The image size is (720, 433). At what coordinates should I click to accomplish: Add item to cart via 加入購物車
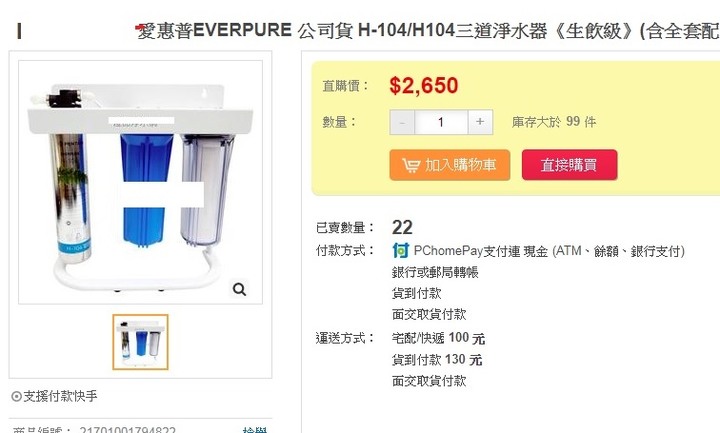click(x=450, y=165)
